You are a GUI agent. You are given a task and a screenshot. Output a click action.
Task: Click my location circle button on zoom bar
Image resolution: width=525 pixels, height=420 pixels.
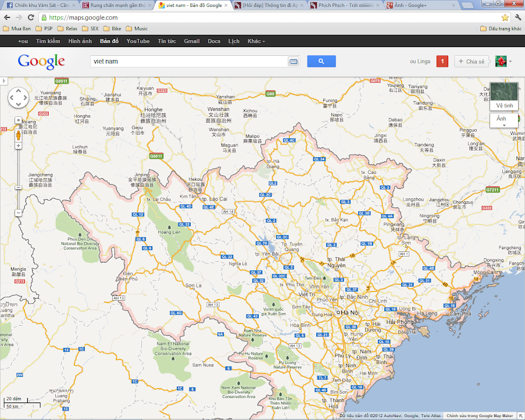(x=19, y=120)
